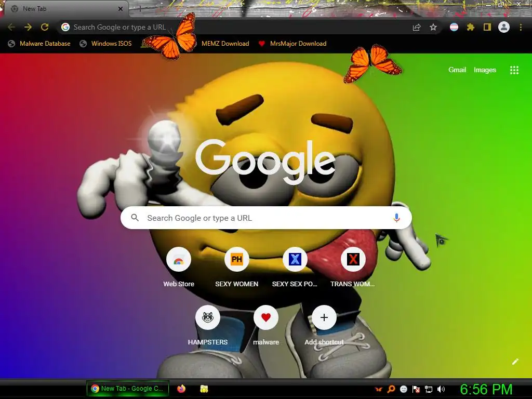Open Windows ISOS bookmark

click(105, 44)
